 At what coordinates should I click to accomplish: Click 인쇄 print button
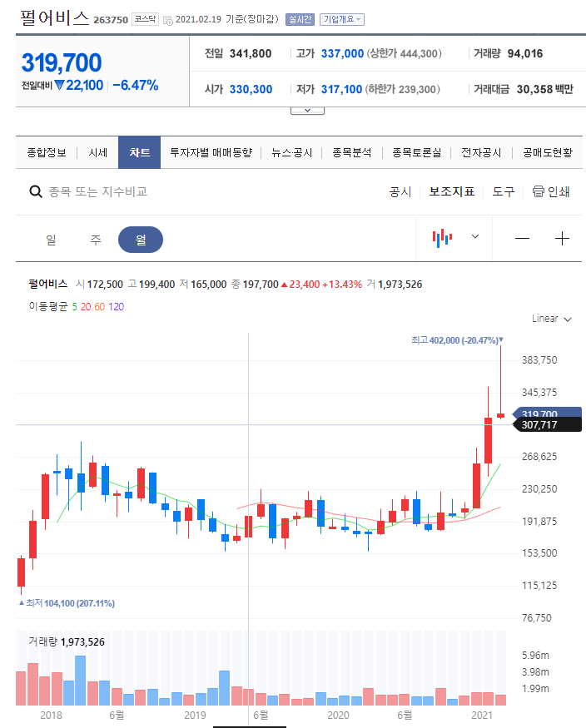(551, 191)
